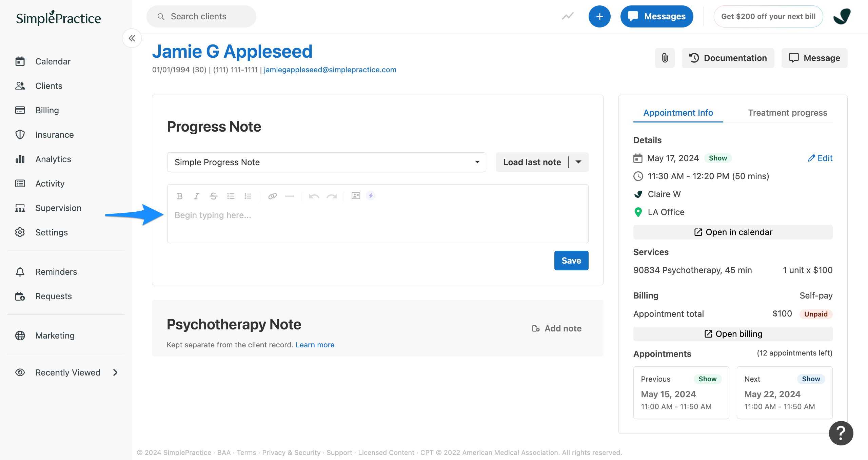Viewport: 868px width, 460px height.
Task: Open the Messages button in top bar
Action: pos(657,16)
